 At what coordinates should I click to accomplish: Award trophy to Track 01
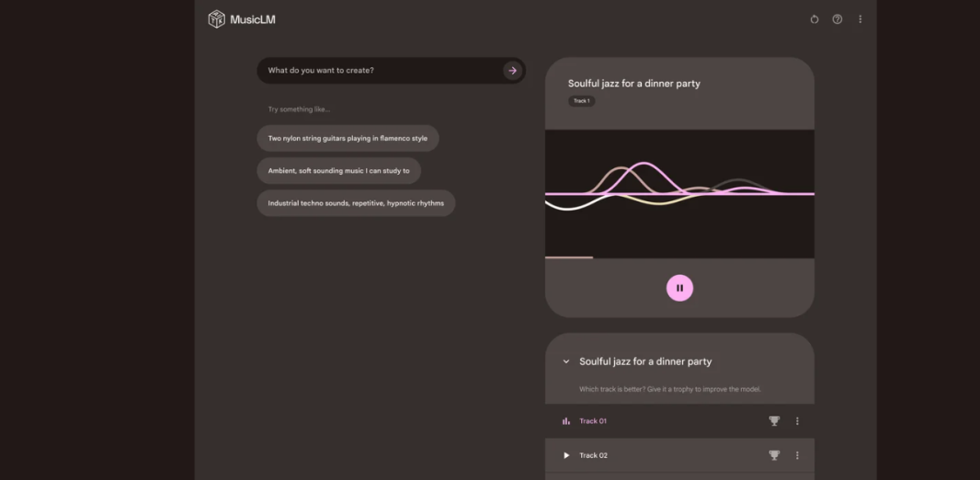point(774,421)
